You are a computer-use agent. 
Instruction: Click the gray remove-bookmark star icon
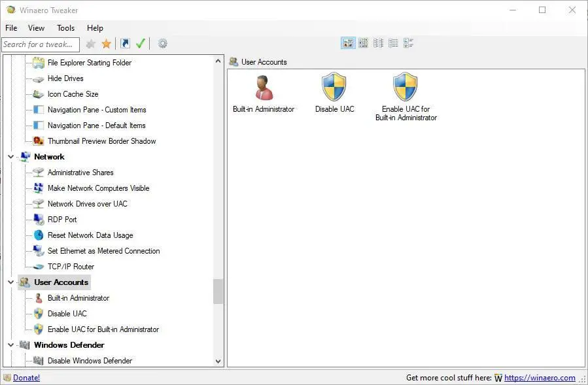pos(91,44)
